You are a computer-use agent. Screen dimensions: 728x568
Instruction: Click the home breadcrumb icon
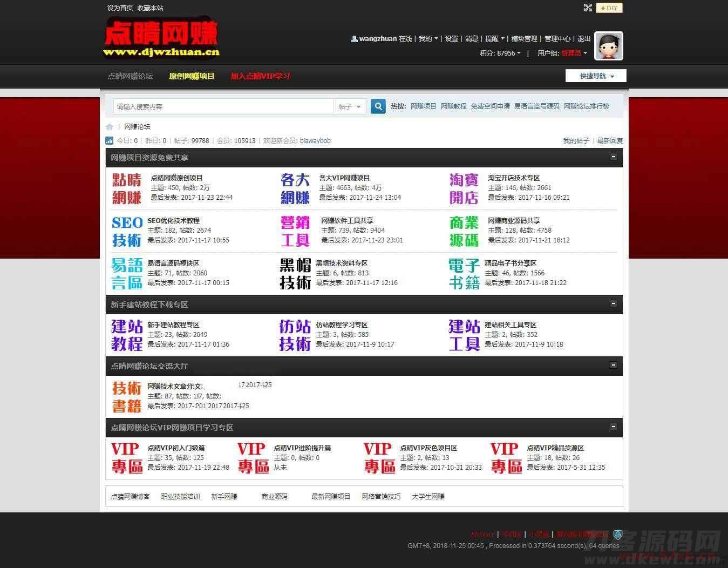(110, 126)
